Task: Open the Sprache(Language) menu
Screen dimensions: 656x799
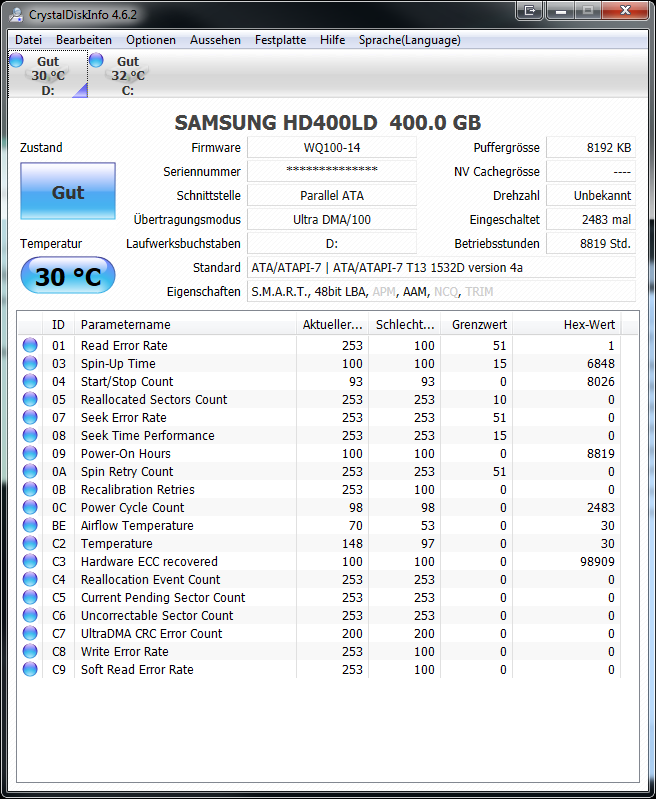Action: [x=409, y=40]
